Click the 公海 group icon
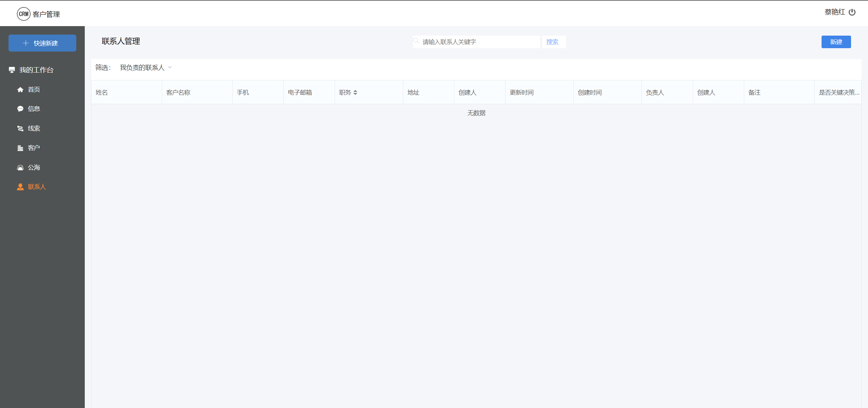This screenshot has width=868, height=408. point(20,168)
